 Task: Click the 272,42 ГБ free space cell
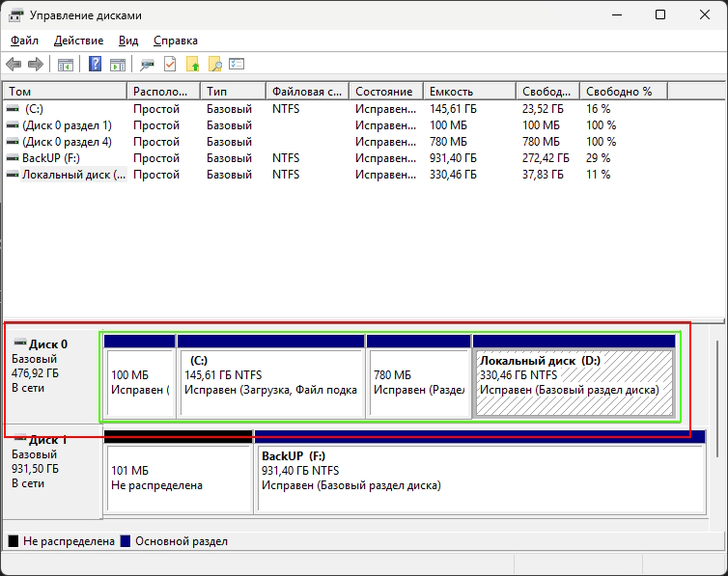click(546, 158)
